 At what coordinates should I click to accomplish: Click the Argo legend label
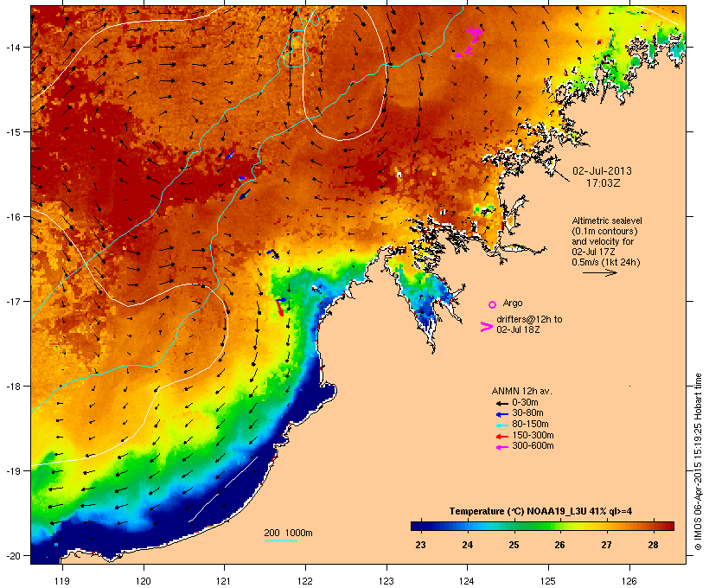pos(513,303)
